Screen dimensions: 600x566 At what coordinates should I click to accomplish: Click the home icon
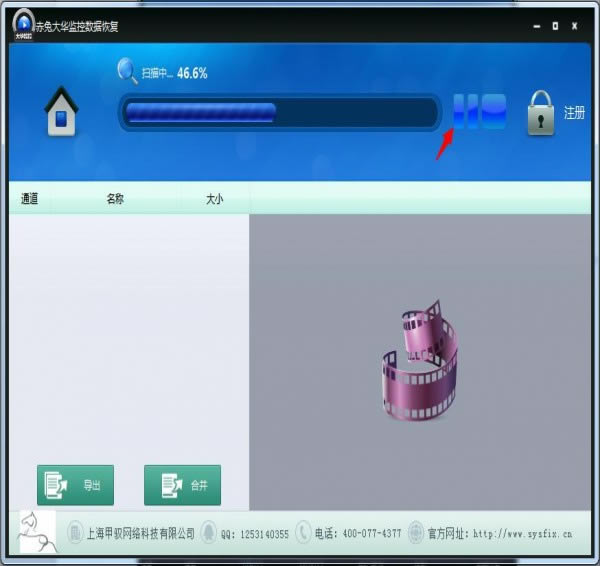click(x=61, y=112)
